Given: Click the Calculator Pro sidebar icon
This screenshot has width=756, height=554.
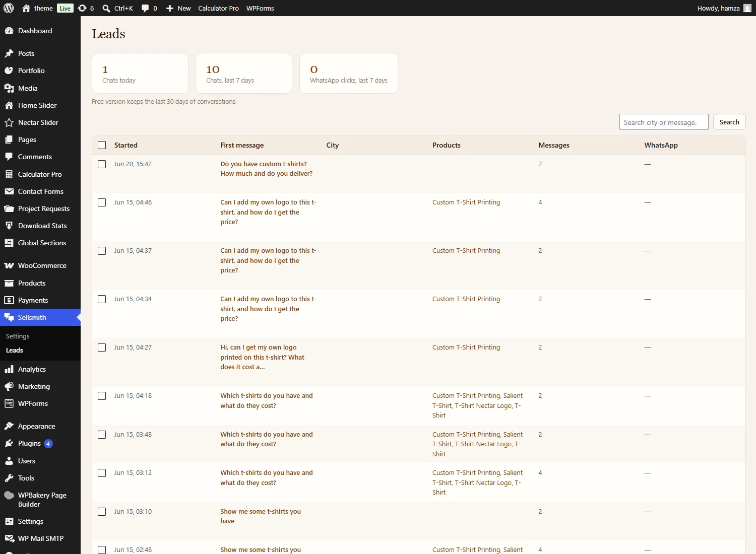Looking at the screenshot, I should tap(9, 174).
